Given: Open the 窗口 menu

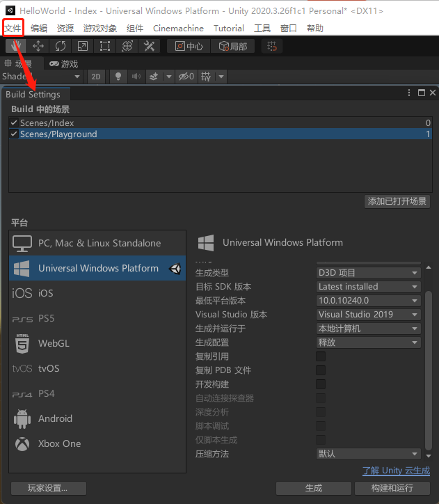Looking at the screenshot, I should 289,29.
